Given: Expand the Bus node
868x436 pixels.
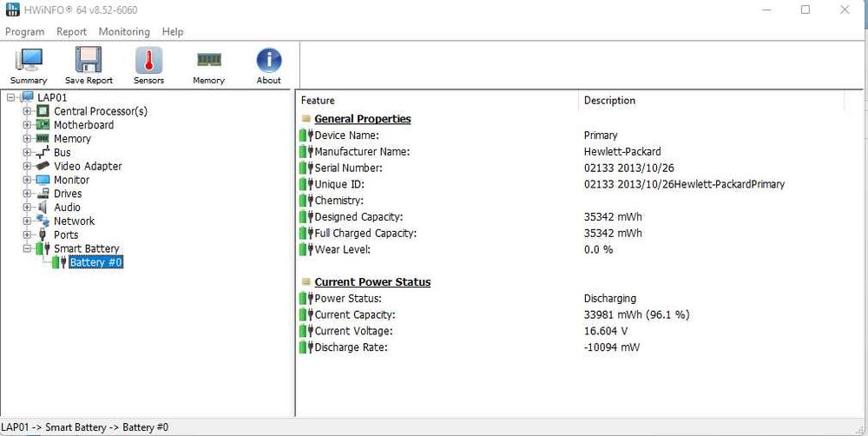Looking at the screenshot, I should click(27, 152).
